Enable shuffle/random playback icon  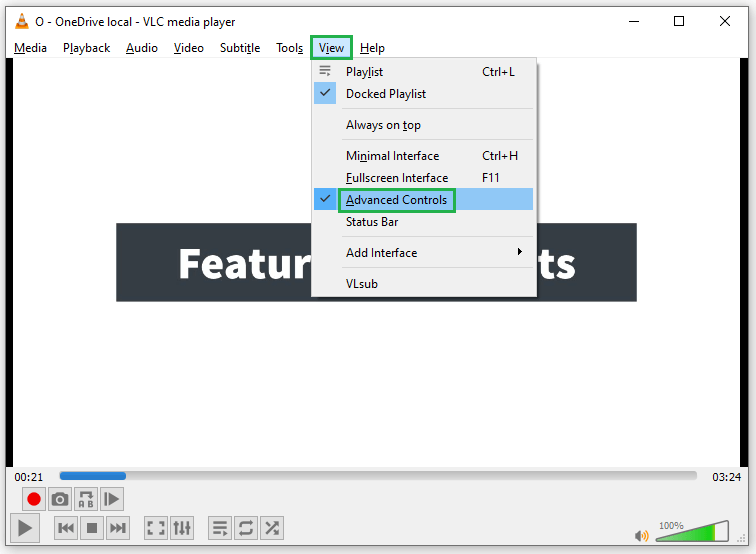pyautogui.click(x=272, y=528)
